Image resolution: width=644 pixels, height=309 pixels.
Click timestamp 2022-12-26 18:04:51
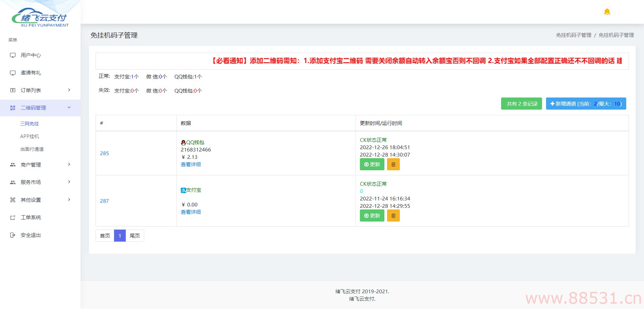tap(385, 147)
